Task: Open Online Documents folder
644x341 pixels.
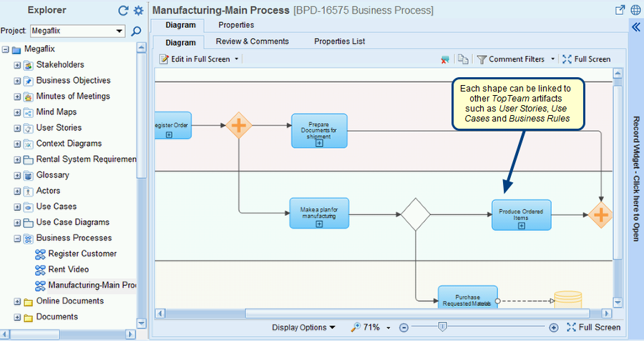Action: click(70, 301)
